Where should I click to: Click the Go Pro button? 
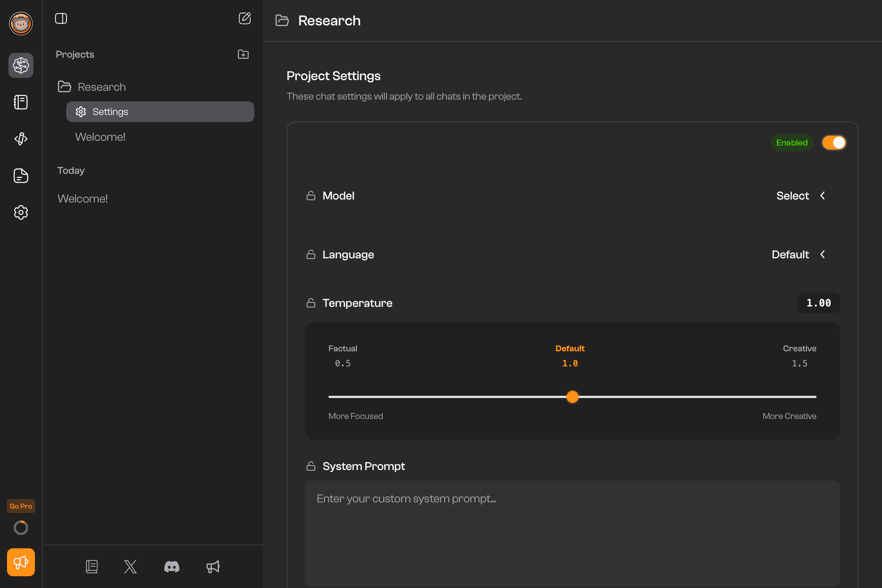[x=21, y=506]
